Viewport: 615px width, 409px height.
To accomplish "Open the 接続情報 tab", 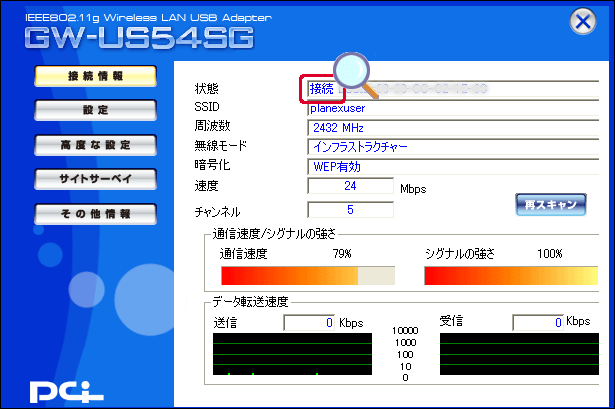I will click(95, 76).
